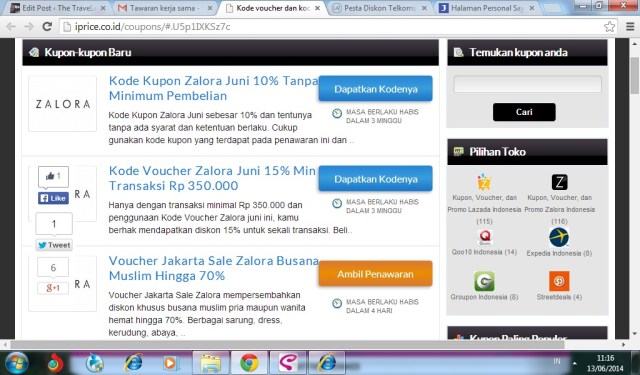Close the Edit Post tab
Image resolution: width=640 pixels, height=375 pixels.
click(x=103, y=8)
